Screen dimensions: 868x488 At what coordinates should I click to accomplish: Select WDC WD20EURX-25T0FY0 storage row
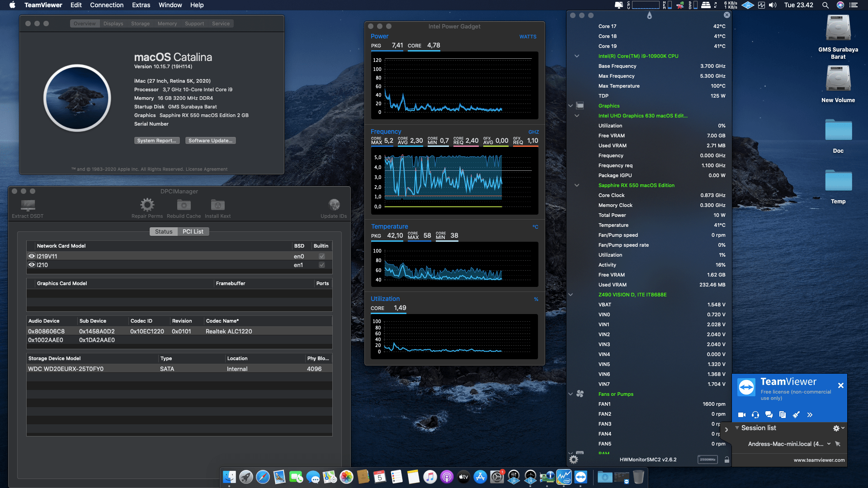(x=179, y=369)
